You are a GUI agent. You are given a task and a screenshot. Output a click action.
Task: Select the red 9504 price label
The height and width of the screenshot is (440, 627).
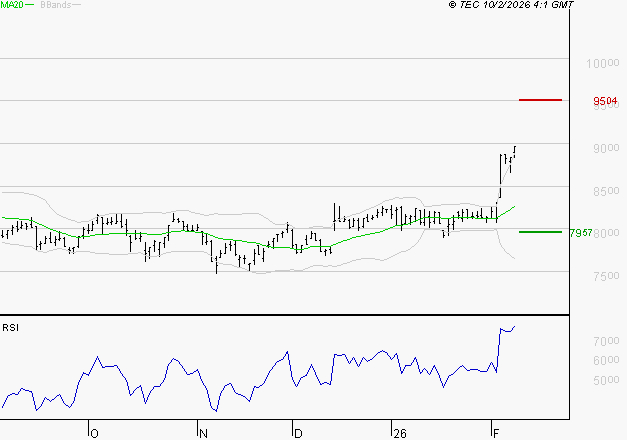click(x=605, y=101)
